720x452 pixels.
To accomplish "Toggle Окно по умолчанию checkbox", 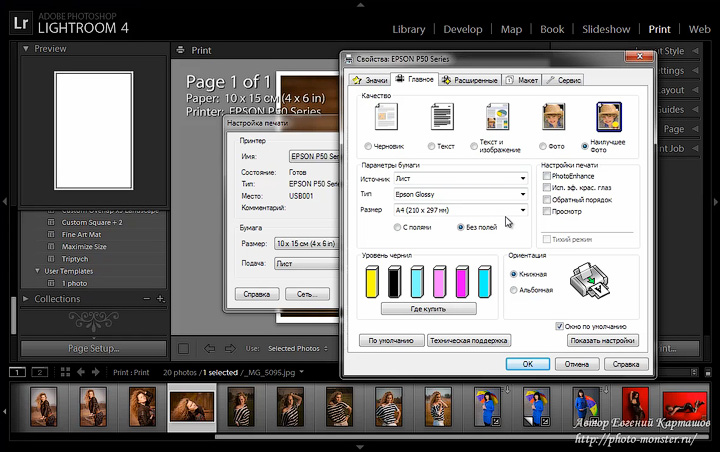I will [559, 326].
